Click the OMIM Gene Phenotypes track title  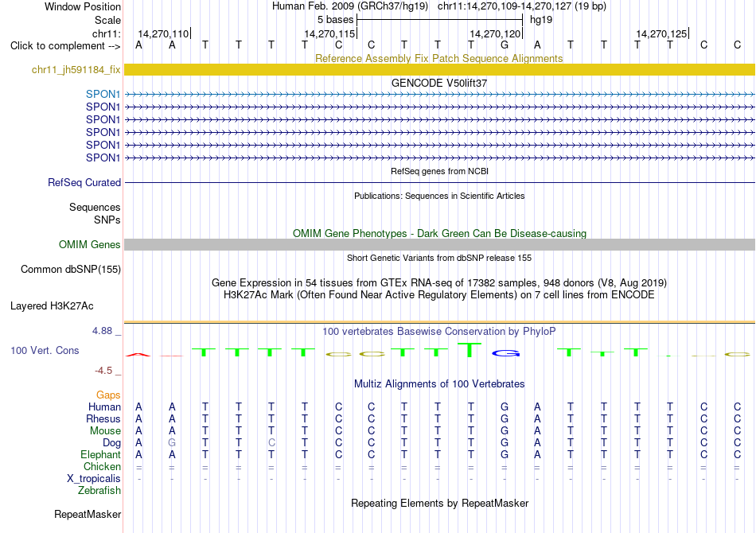[x=440, y=233]
